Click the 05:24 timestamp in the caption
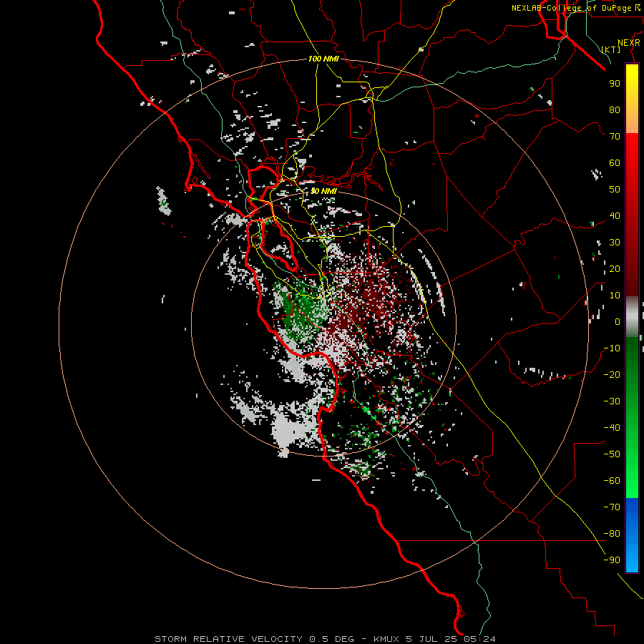Screen dimensions: 644x644 tap(479, 639)
